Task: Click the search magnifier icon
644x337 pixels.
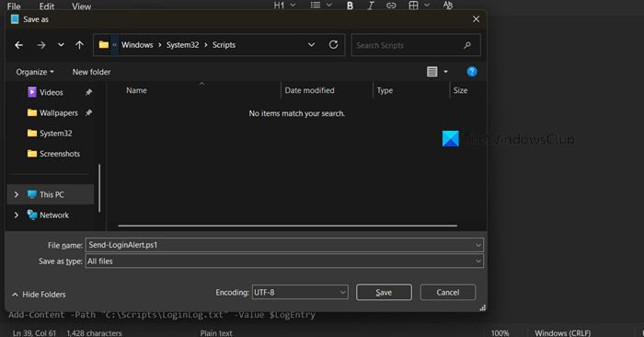Action: pos(467,45)
